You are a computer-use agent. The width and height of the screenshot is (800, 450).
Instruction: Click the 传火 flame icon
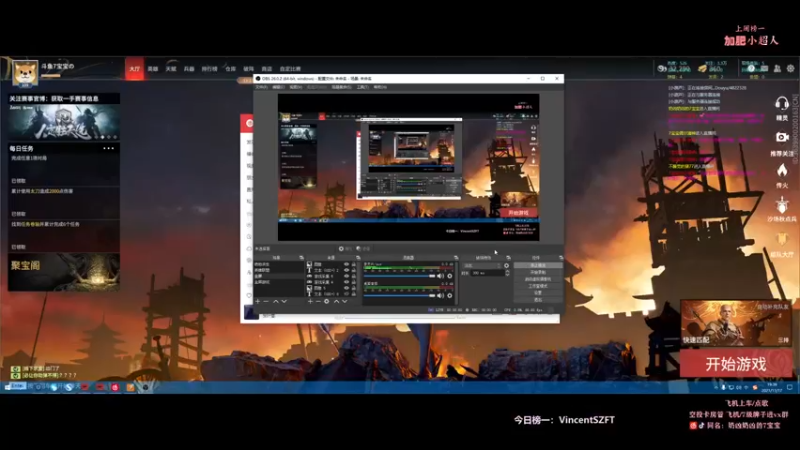pyautogui.click(x=782, y=170)
